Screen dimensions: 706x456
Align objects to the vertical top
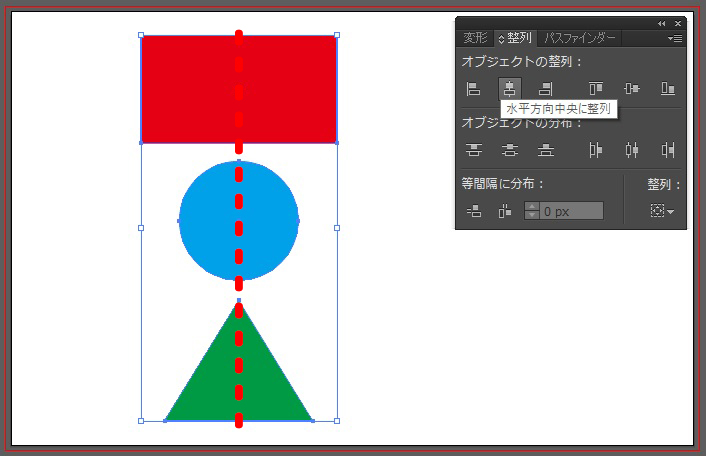pyautogui.click(x=596, y=89)
